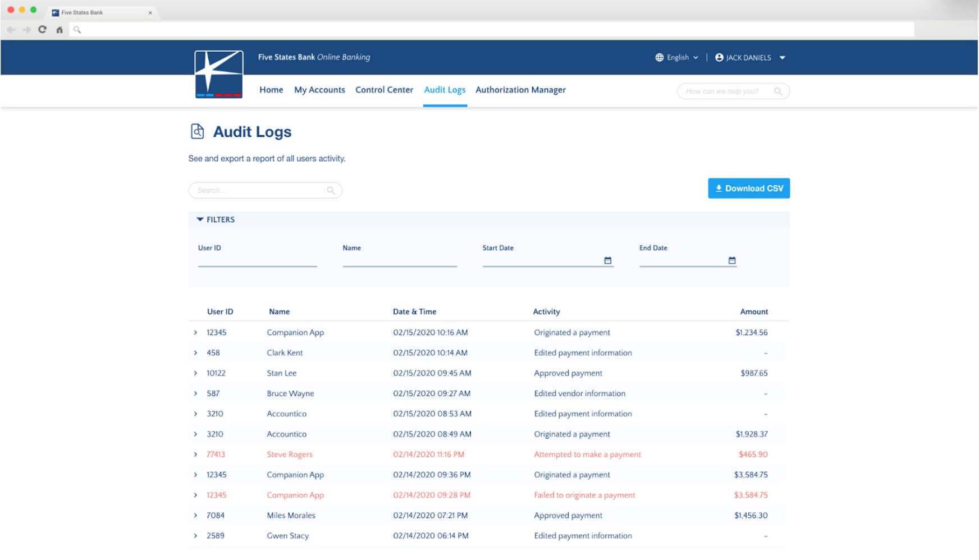Click the Name column header
The image size is (979, 560).
(279, 312)
